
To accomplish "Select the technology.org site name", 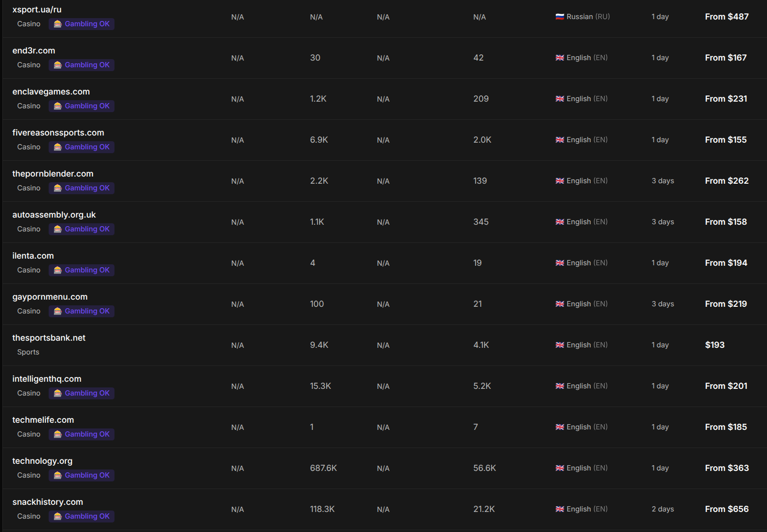I will pyautogui.click(x=42, y=461).
